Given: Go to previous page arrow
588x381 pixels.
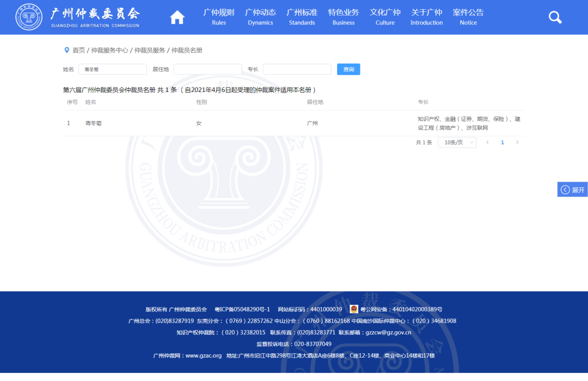Looking at the screenshot, I should (487, 143).
